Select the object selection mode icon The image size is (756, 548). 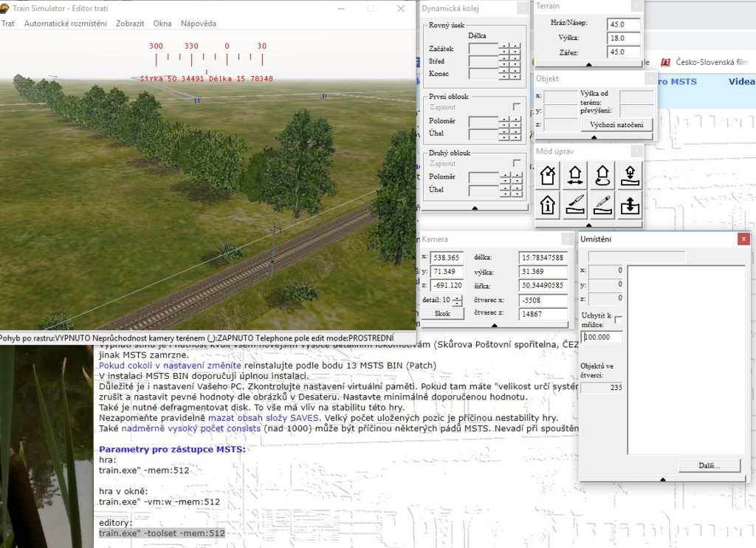pyautogui.click(x=548, y=175)
